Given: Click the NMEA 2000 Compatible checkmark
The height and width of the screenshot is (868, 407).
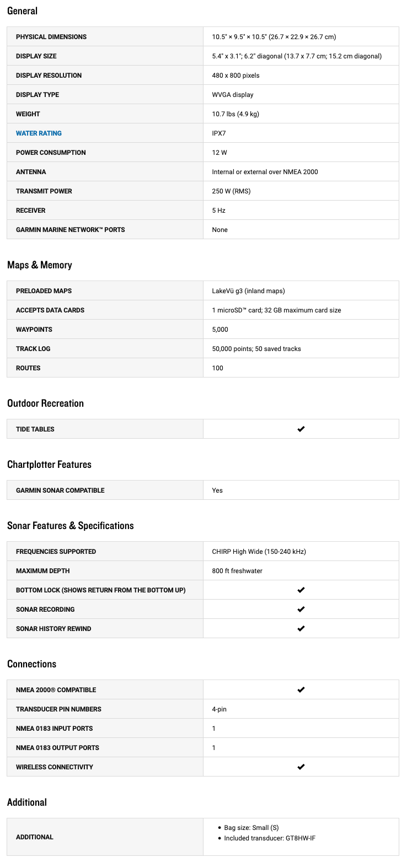Looking at the screenshot, I should pyautogui.click(x=301, y=689).
